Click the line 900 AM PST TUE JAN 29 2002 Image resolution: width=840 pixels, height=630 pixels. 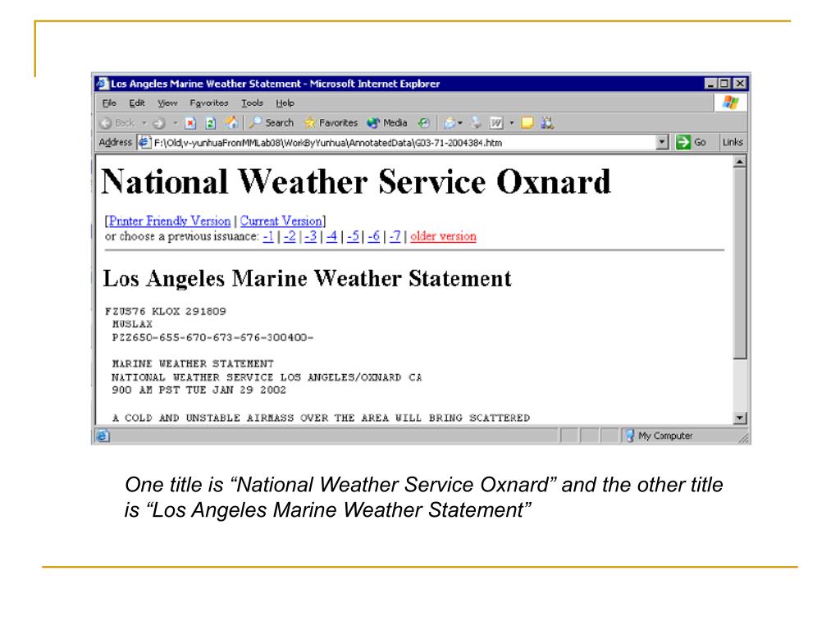(x=199, y=390)
